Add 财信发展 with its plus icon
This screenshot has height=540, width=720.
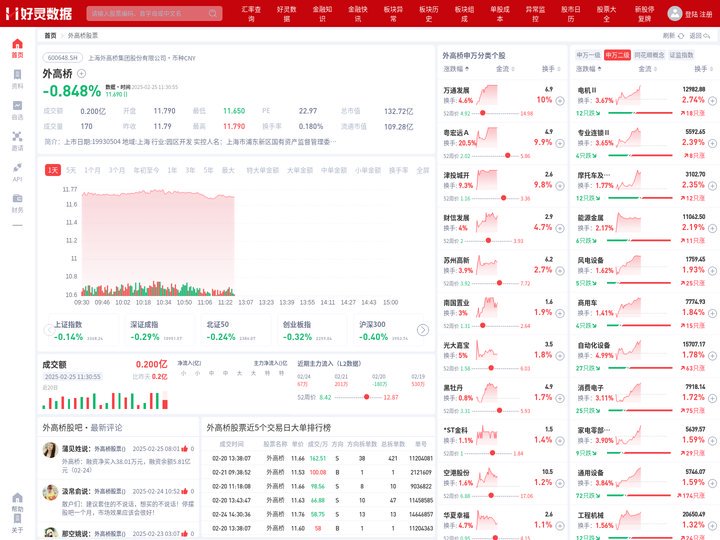(x=560, y=228)
